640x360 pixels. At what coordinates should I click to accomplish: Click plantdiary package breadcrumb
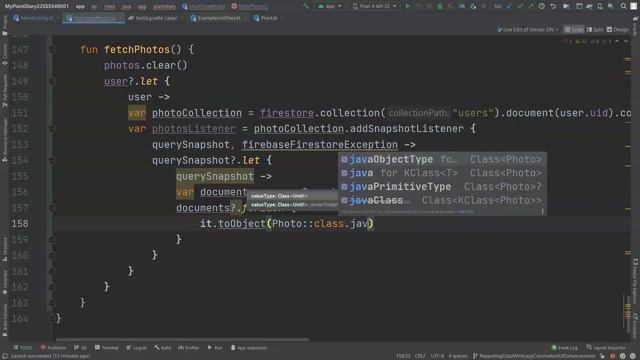point(164,6)
